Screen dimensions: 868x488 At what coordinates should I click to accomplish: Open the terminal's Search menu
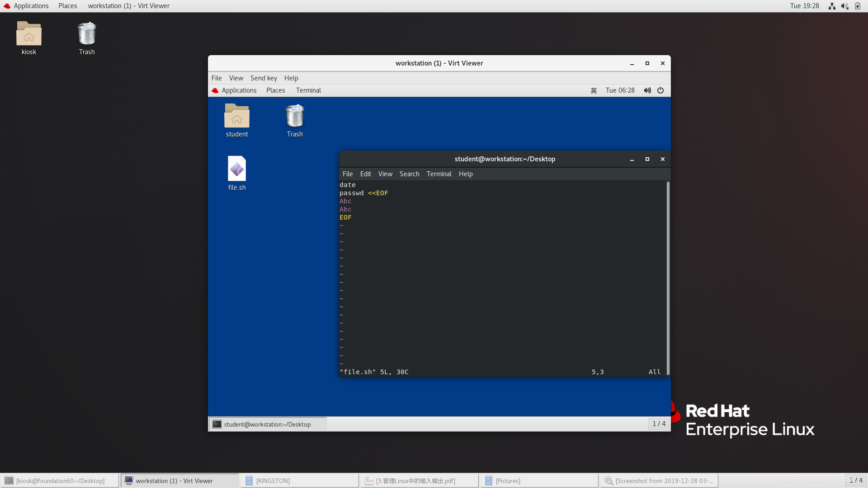[409, 174]
